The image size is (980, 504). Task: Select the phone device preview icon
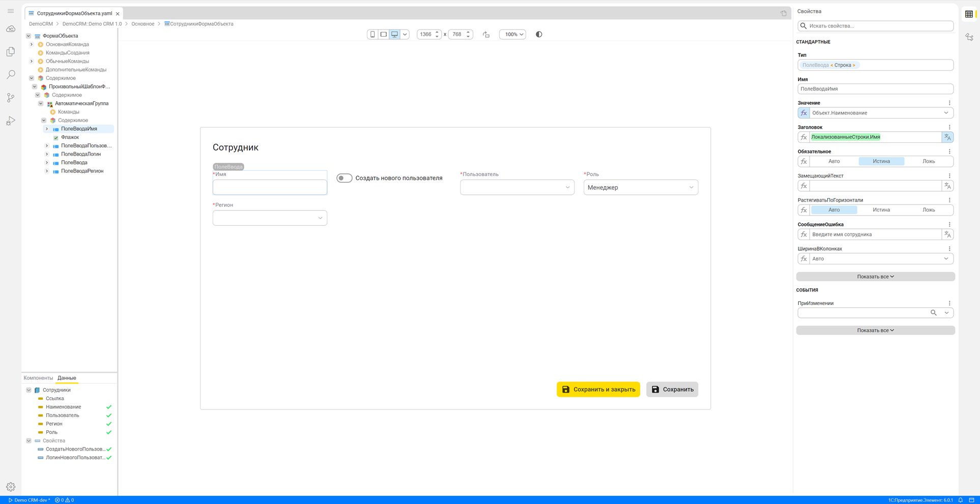372,35
